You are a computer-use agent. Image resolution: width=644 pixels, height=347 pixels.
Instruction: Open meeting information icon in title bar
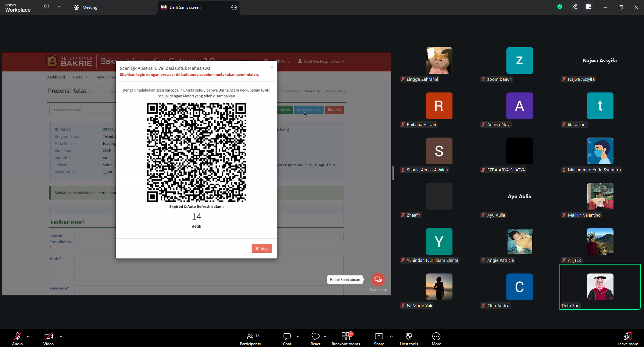point(47,6)
